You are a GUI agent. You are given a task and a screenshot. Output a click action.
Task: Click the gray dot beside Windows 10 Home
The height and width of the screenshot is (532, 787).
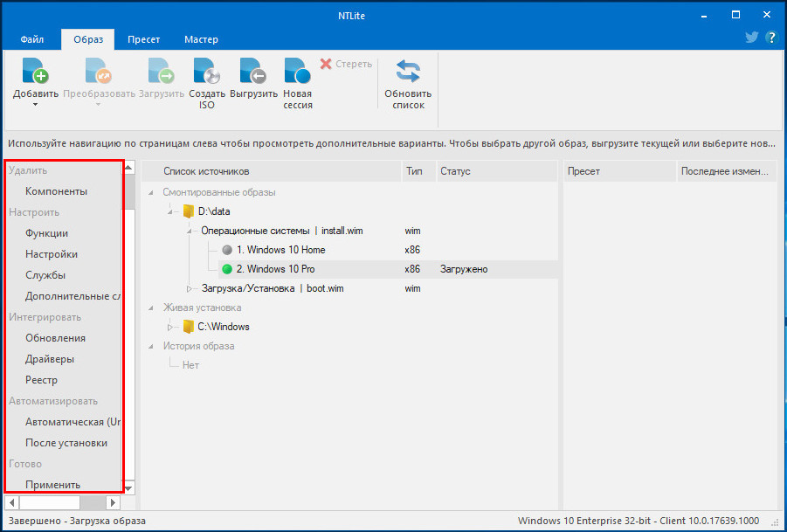coord(227,250)
